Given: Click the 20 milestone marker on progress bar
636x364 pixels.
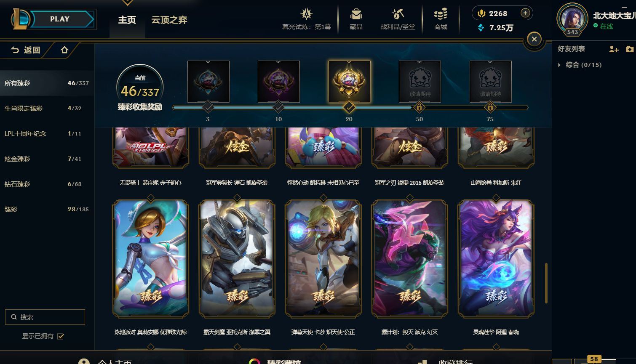Looking at the screenshot, I should point(349,107).
